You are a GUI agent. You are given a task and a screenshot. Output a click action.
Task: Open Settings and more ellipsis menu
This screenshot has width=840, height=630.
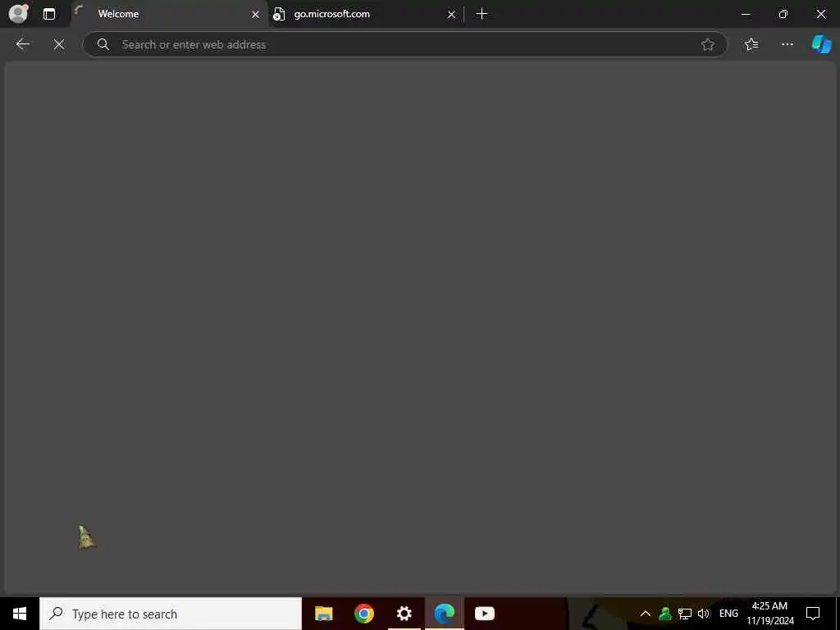coord(787,44)
